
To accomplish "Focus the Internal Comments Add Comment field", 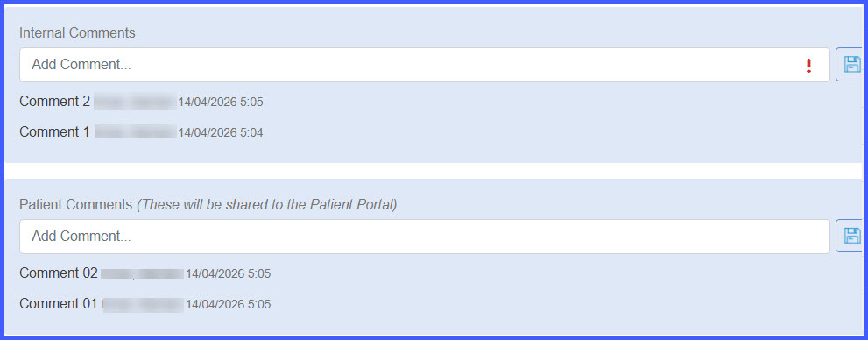I will tap(425, 65).
